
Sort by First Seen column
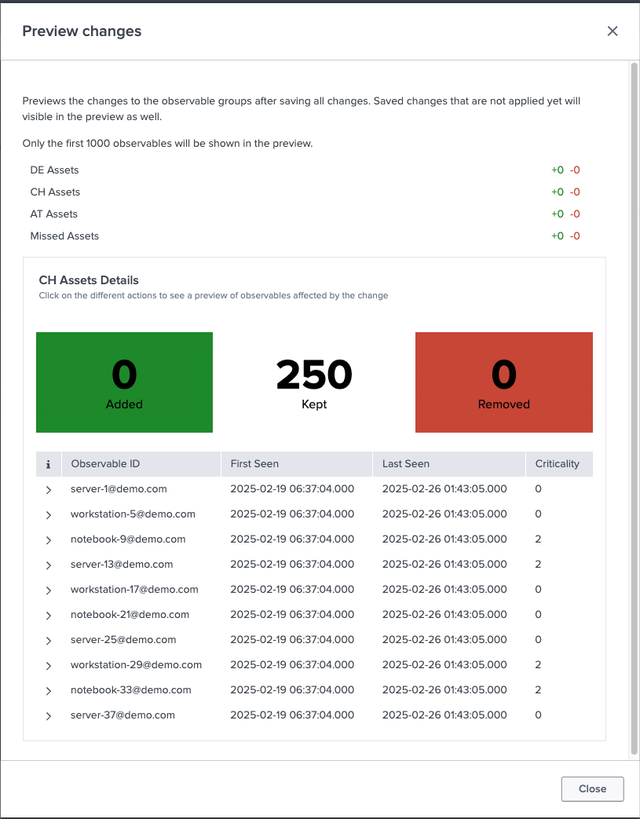pyautogui.click(x=297, y=464)
